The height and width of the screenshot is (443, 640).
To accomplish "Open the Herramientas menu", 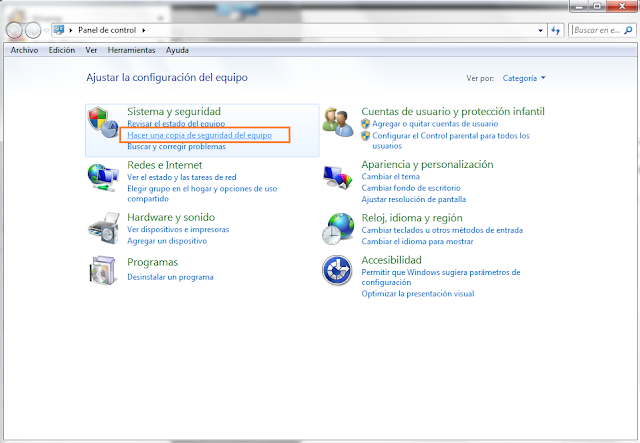I will (131, 50).
